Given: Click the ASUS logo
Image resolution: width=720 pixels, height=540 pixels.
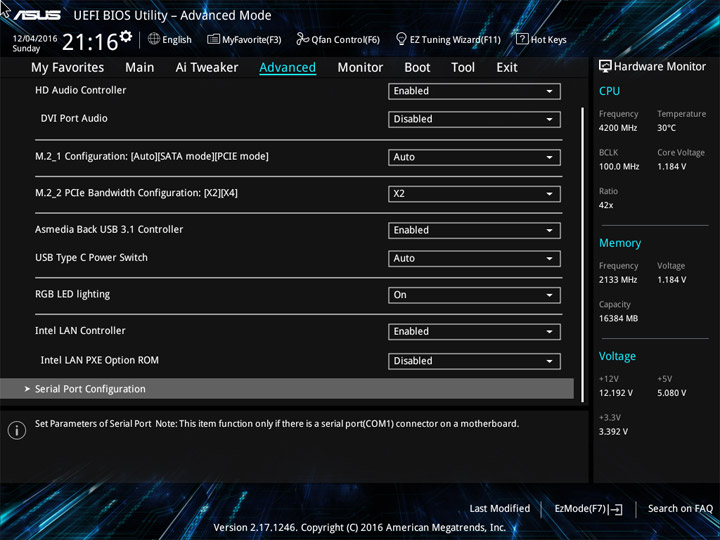Looking at the screenshot, I should coord(37,15).
